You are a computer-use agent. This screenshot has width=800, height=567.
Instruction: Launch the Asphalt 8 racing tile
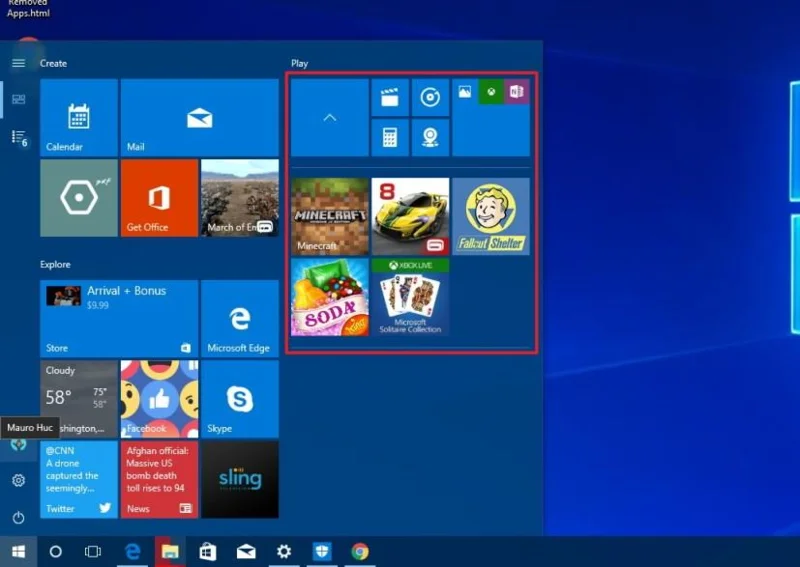coord(410,216)
